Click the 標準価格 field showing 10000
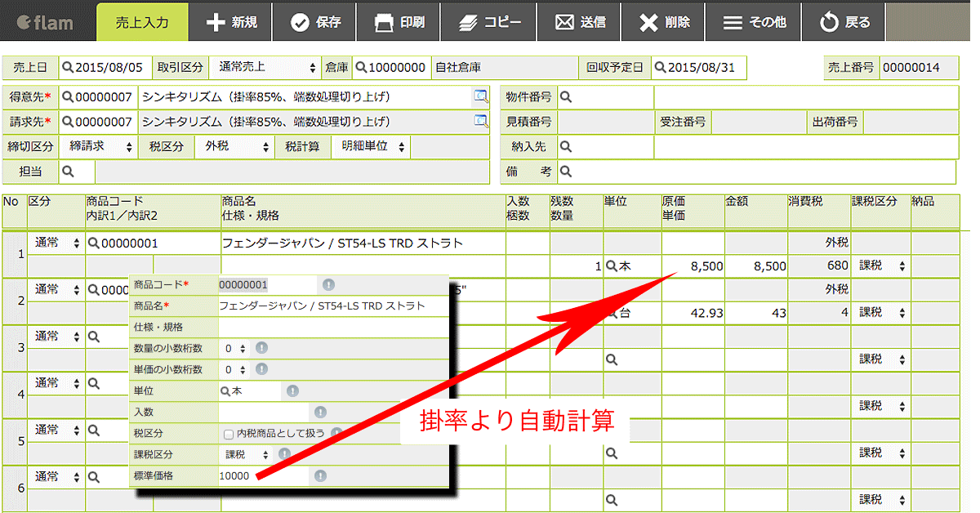The width and height of the screenshot is (980, 513). [264, 475]
